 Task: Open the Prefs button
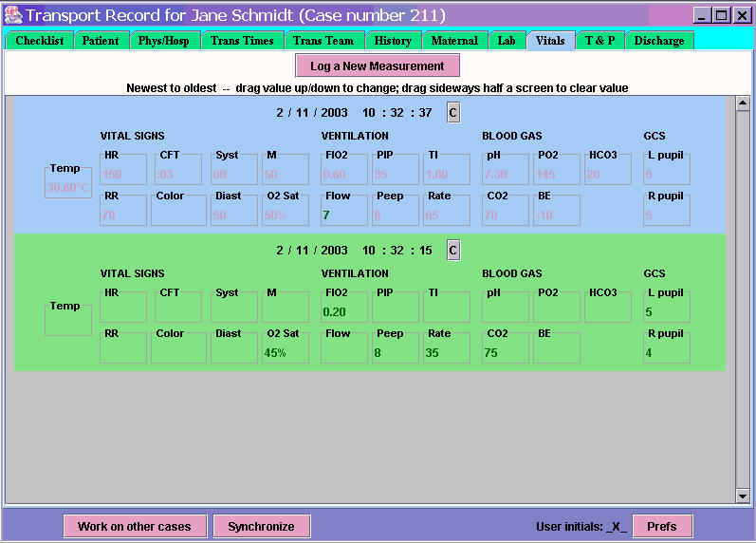pyautogui.click(x=662, y=526)
